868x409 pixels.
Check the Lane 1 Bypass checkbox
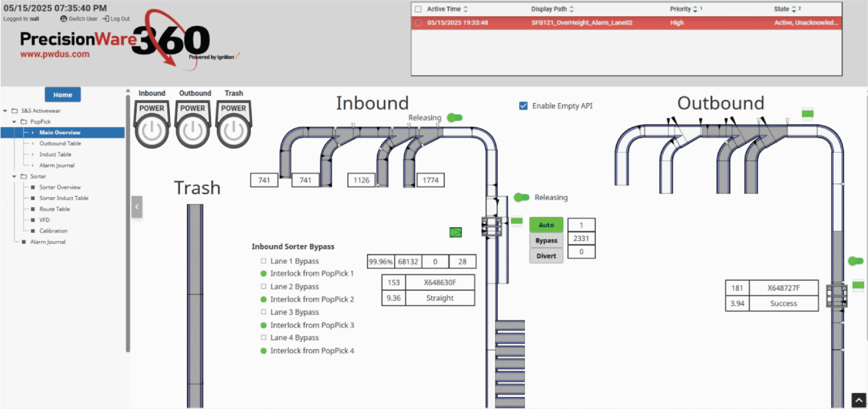point(263,261)
